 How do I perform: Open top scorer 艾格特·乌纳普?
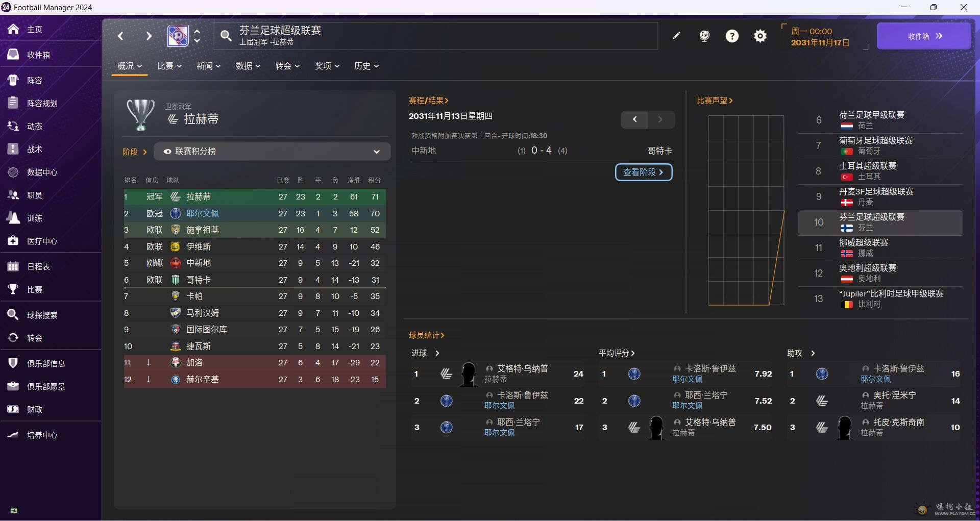pos(523,368)
